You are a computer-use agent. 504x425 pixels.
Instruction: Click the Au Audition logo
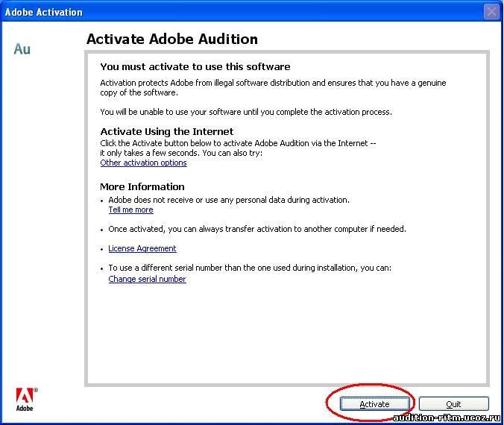pyautogui.click(x=22, y=49)
